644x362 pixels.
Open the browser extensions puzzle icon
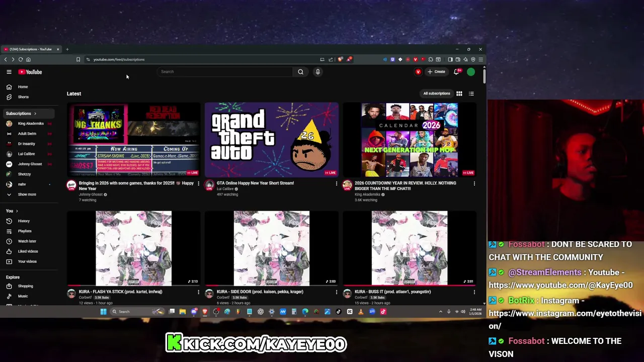[x=431, y=59]
